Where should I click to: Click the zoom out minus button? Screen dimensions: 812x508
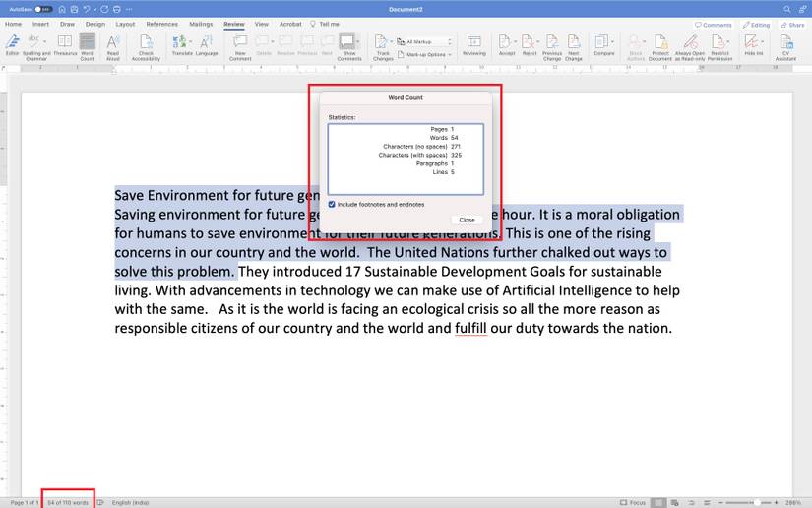(720, 503)
